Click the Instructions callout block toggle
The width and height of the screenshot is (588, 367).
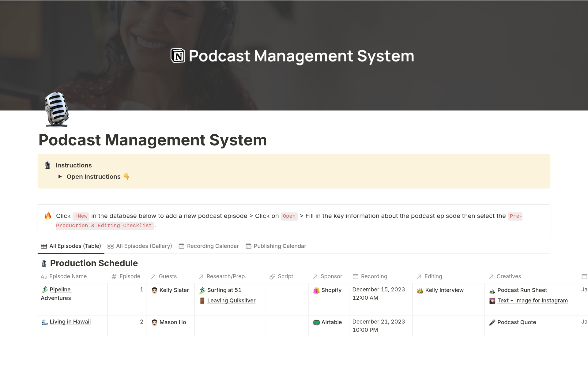(x=60, y=176)
